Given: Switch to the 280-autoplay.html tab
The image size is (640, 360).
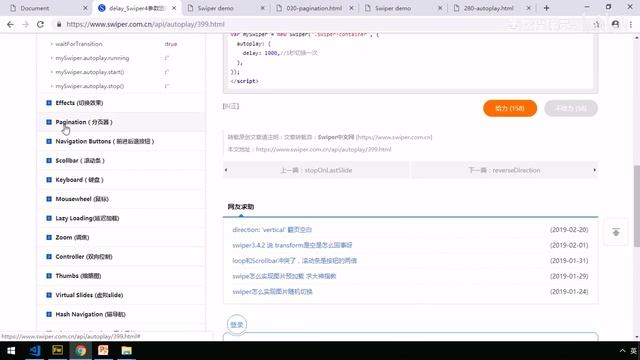Looking at the screenshot, I should point(488,8).
